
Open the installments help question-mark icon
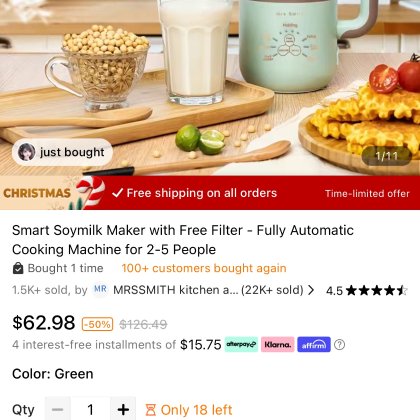tap(339, 344)
